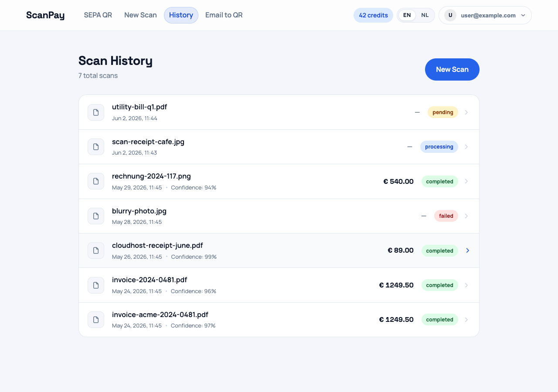Click the May 28, 2026, 11:45 timestamp

click(x=137, y=222)
